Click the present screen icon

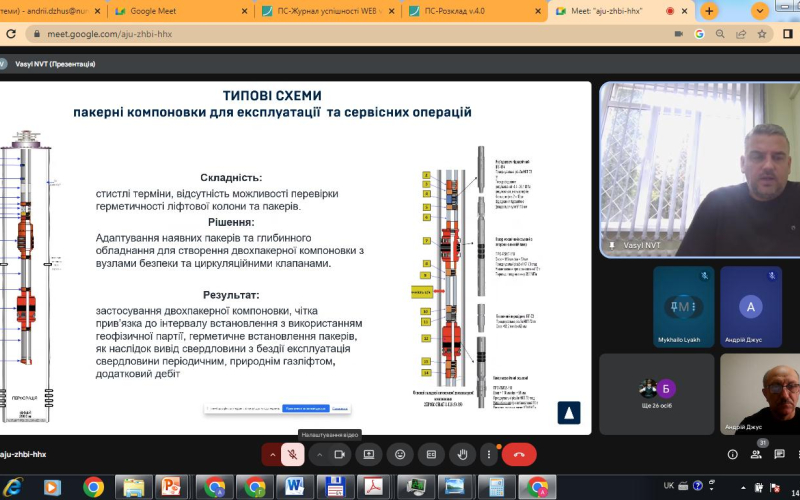(369, 454)
